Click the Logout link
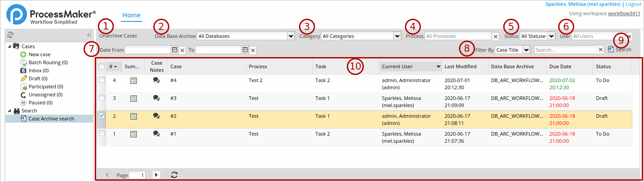The height and width of the screenshot is (182, 644). tap(633, 4)
